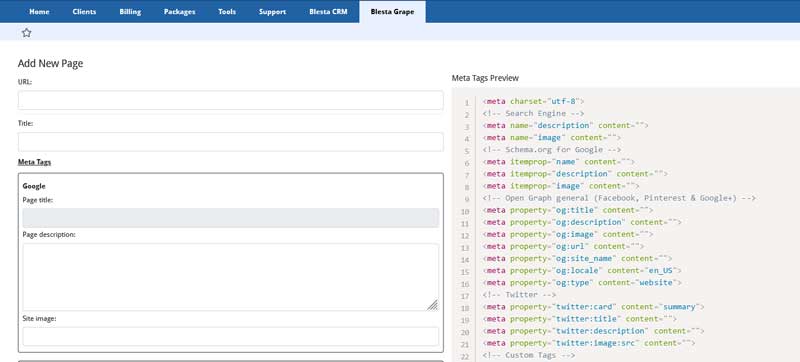The height and width of the screenshot is (362, 800).
Task: Open the Support menu
Action: (x=272, y=12)
